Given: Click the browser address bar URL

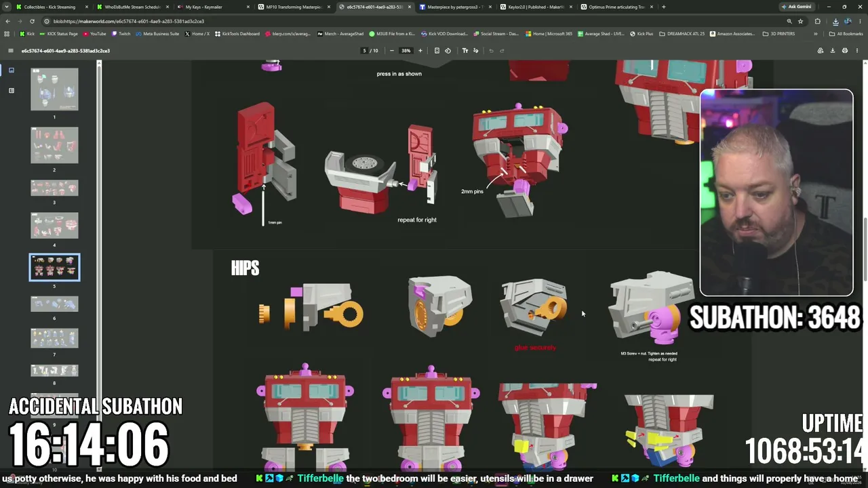Looking at the screenshot, I should pos(128,21).
